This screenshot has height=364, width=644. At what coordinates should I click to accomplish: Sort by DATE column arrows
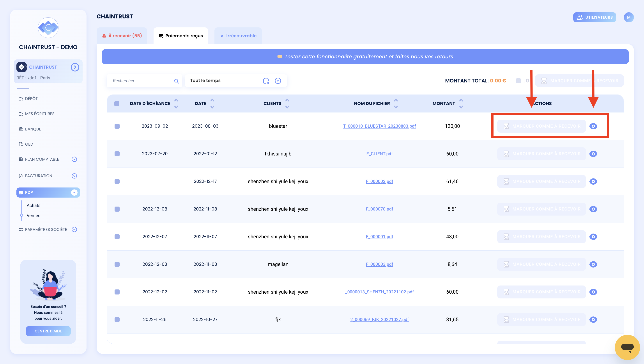[x=212, y=103]
